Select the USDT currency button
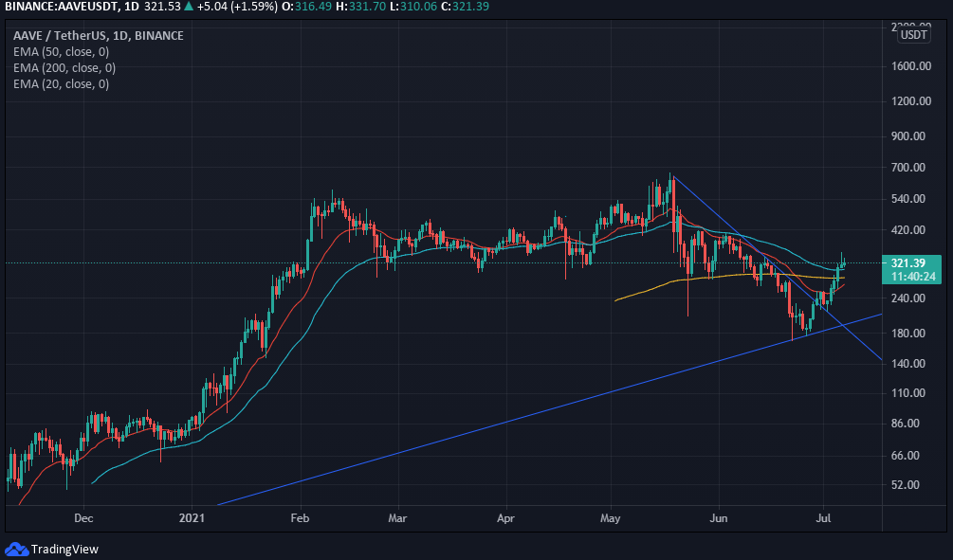The image size is (953, 560). 913,35
